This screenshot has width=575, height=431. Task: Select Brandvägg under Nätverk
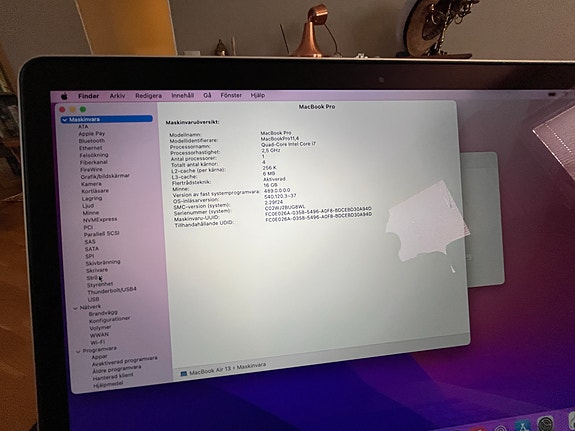click(103, 313)
